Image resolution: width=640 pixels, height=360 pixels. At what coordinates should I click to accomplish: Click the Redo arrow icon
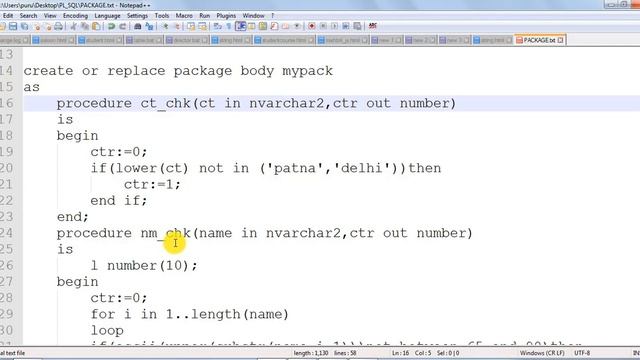tap(122, 26)
